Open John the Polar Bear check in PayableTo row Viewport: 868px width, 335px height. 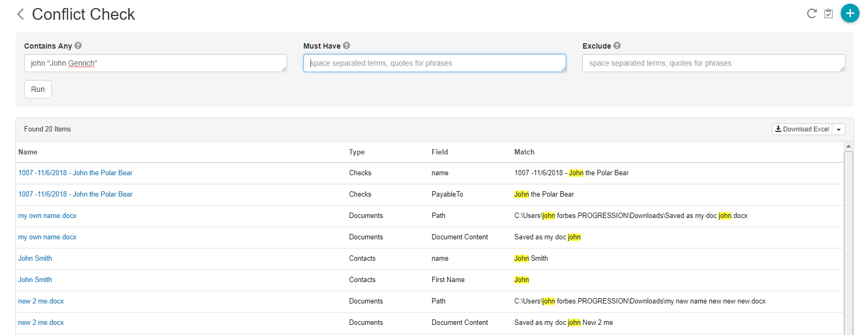75,194
